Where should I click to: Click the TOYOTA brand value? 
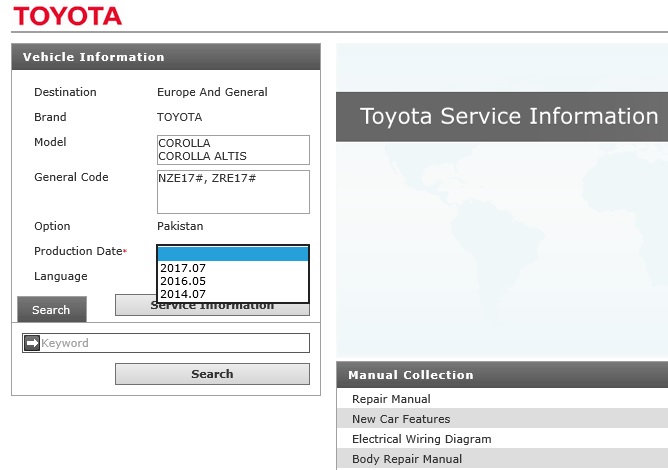point(179,117)
